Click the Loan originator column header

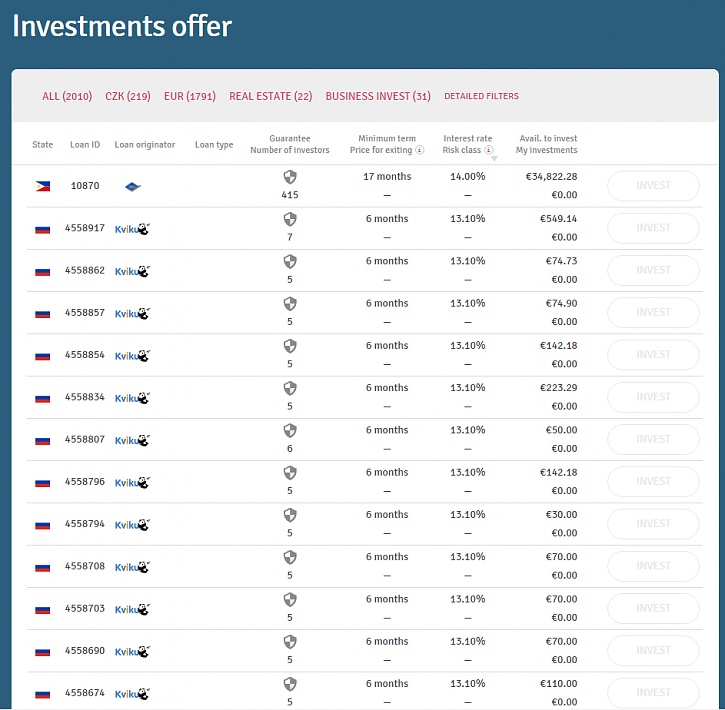(x=145, y=145)
